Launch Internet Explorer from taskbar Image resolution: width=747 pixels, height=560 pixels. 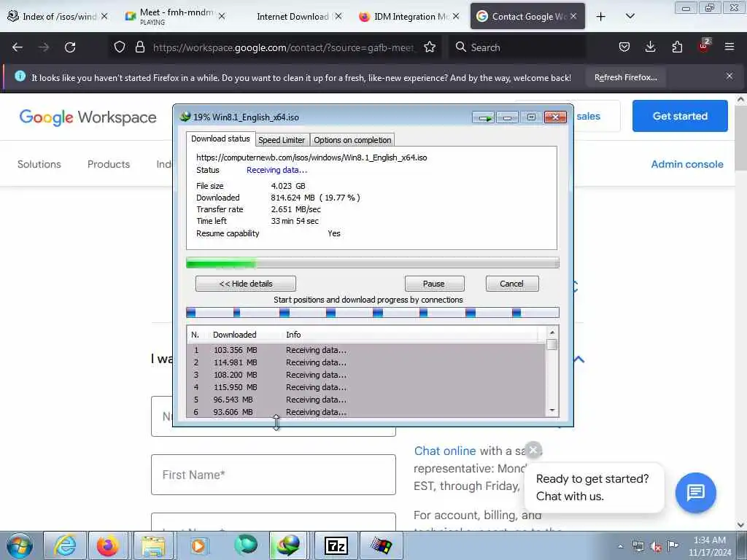click(x=65, y=545)
